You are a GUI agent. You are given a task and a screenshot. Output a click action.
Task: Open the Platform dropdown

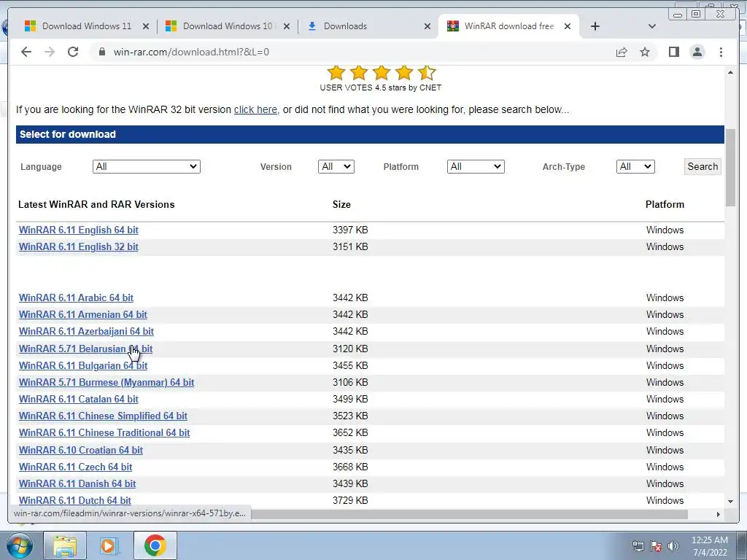pyautogui.click(x=476, y=167)
